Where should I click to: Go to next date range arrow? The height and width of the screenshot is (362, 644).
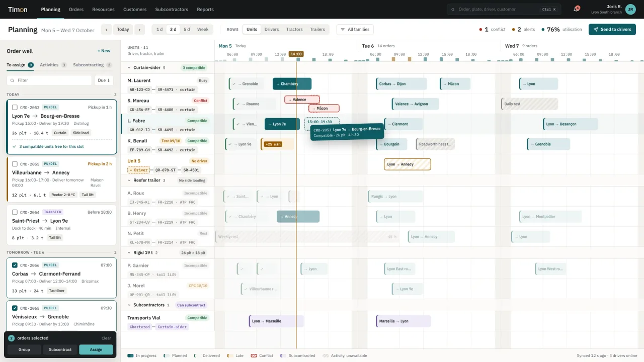pos(140,30)
